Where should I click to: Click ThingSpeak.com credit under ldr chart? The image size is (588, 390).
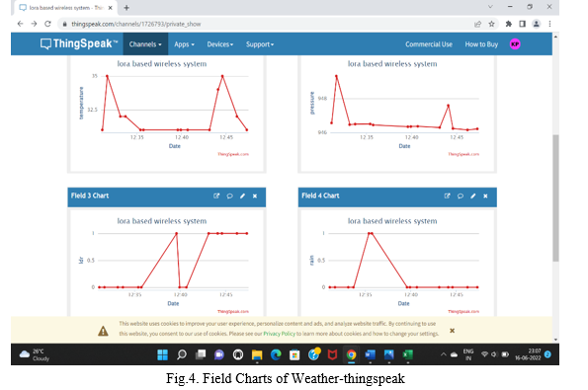(233, 311)
